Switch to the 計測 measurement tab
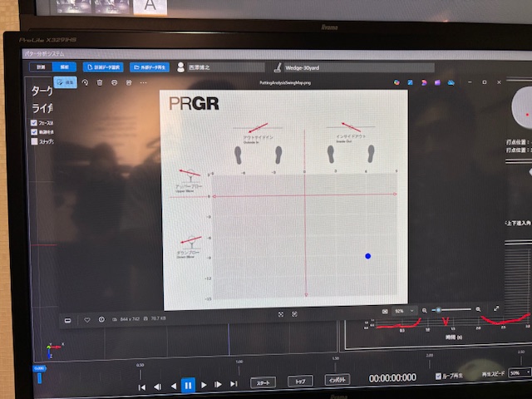Viewport: 532px width, 399px height. pos(41,66)
